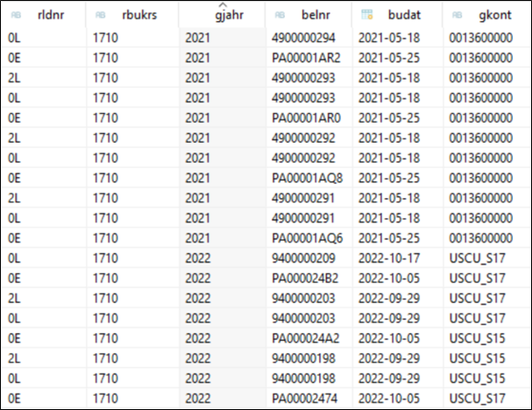Select cell showing 9400000209
The height and width of the screenshot is (410, 532).
pyautogui.click(x=309, y=258)
